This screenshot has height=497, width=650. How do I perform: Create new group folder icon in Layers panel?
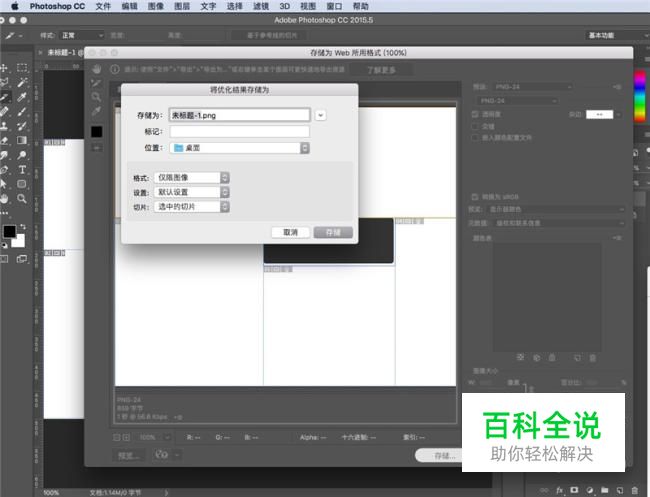605,490
